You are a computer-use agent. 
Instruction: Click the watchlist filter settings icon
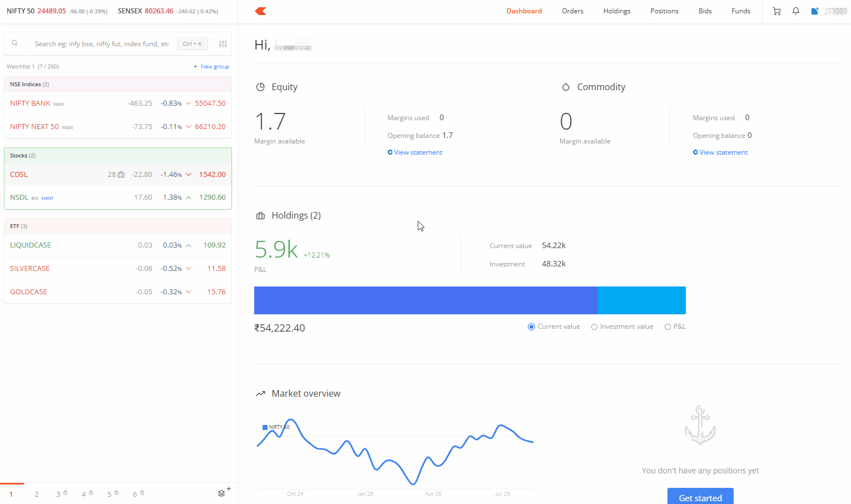click(223, 44)
